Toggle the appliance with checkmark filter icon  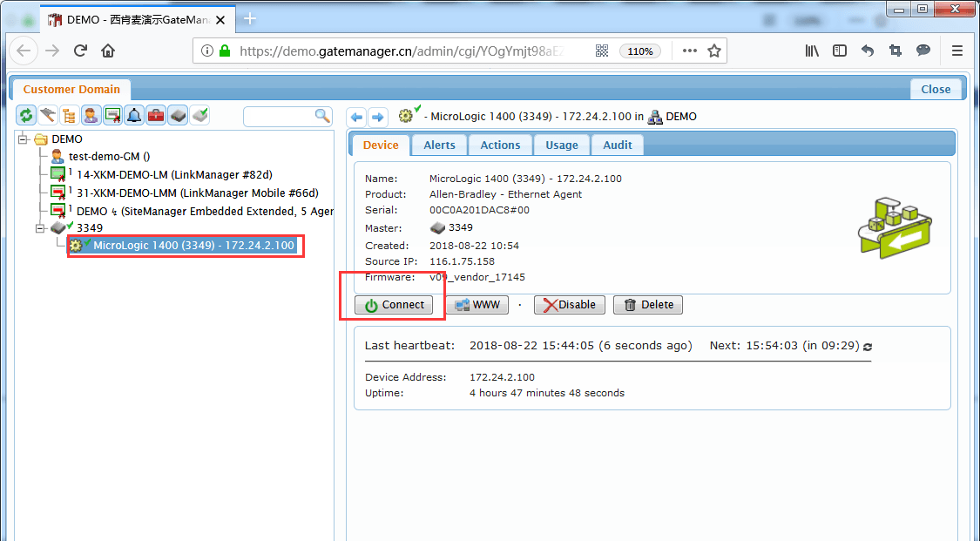[199, 116]
